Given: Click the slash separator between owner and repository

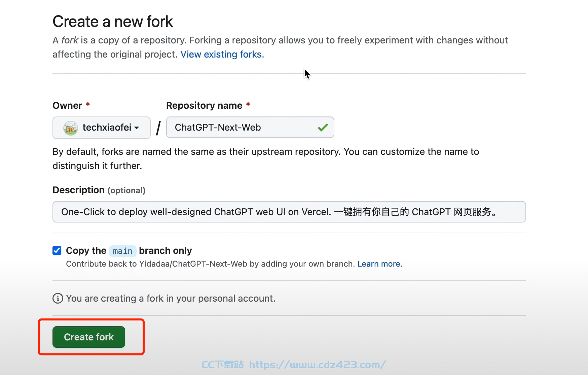Looking at the screenshot, I should click(158, 128).
